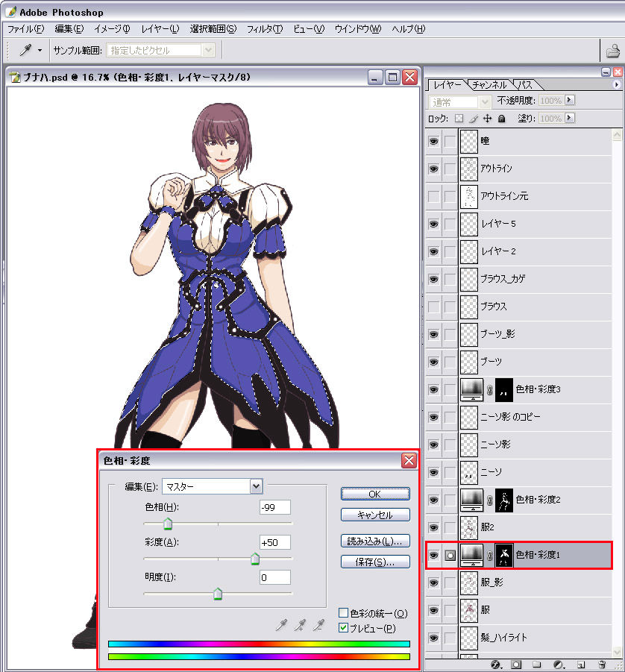Open the 不透明度 value slider arrow
The width and height of the screenshot is (625, 672).
point(570,102)
